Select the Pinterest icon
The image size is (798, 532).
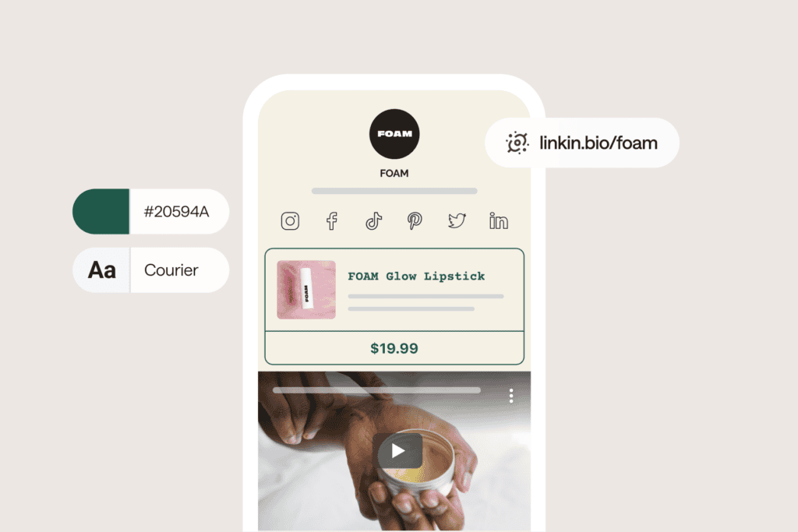point(415,221)
